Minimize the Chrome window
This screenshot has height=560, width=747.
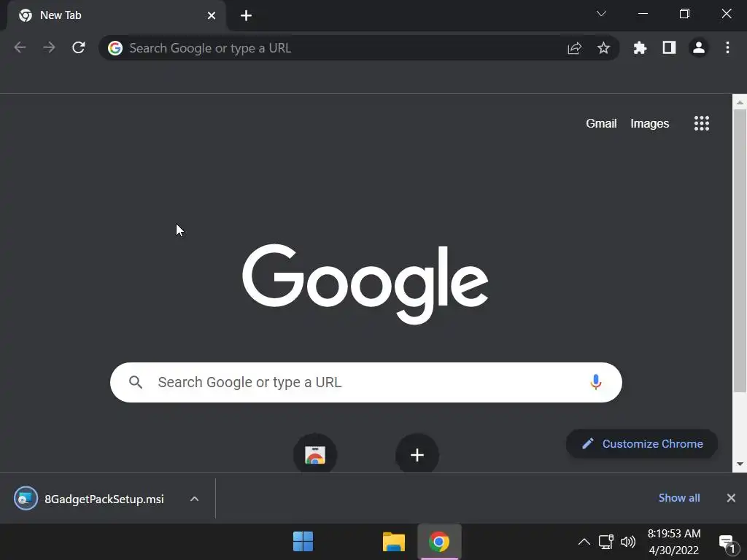coord(643,14)
